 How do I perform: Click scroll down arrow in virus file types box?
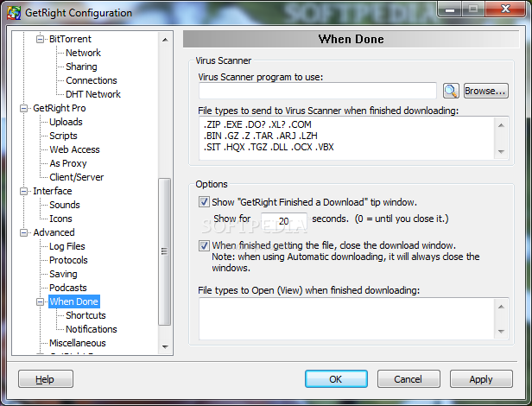(502, 151)
